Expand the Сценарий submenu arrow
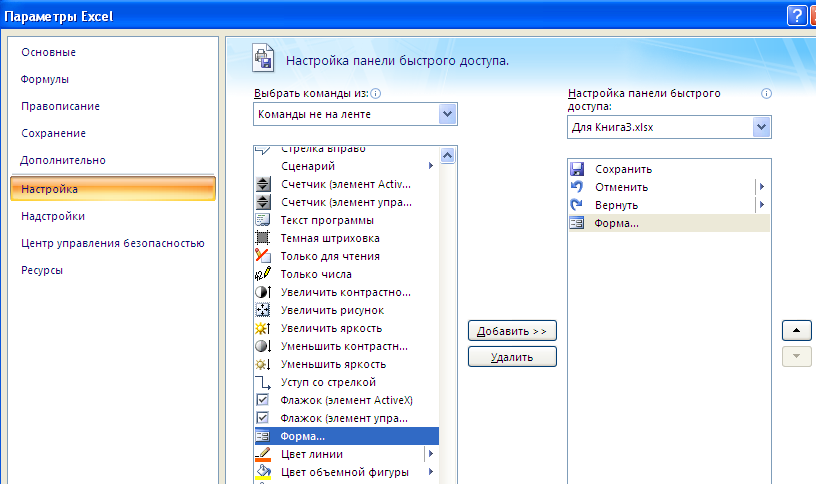This screenshot has width=816, height=484. click(x=431, y=166)
